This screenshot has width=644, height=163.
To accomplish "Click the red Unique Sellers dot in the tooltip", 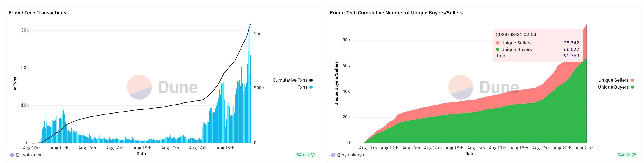I will (498, 43).
